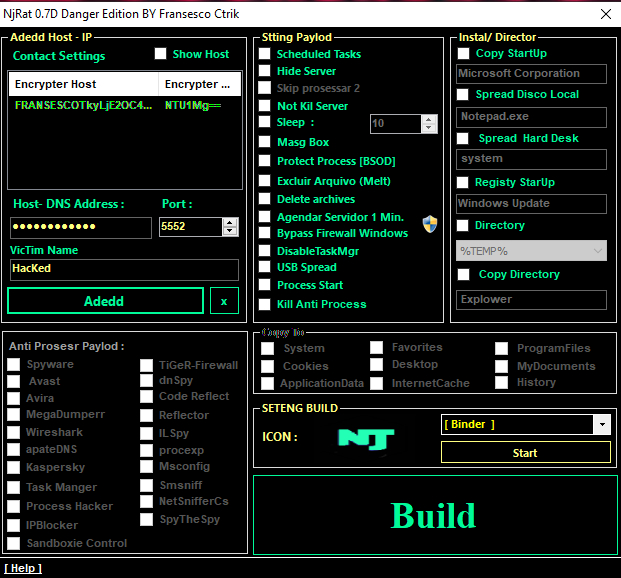This screenshot has width=621, height=578.
Task: Increase the Port value with up arrow
Action: tap(231, 222)
